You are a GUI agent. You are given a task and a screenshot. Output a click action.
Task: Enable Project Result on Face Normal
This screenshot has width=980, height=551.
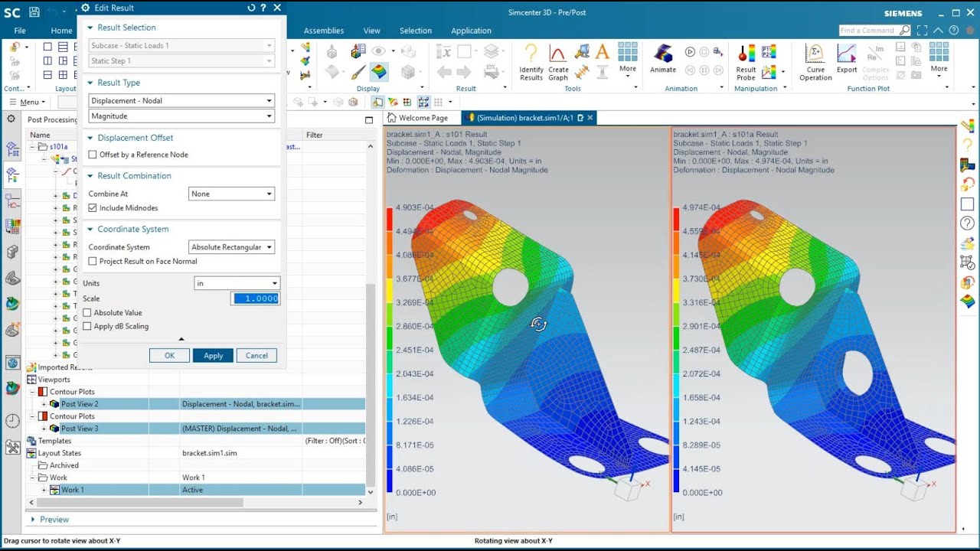tap(93, 262)
